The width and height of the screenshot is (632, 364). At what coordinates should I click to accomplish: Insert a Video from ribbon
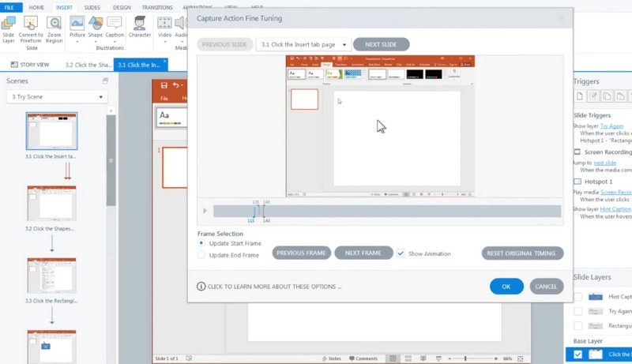tap(164, 27)
